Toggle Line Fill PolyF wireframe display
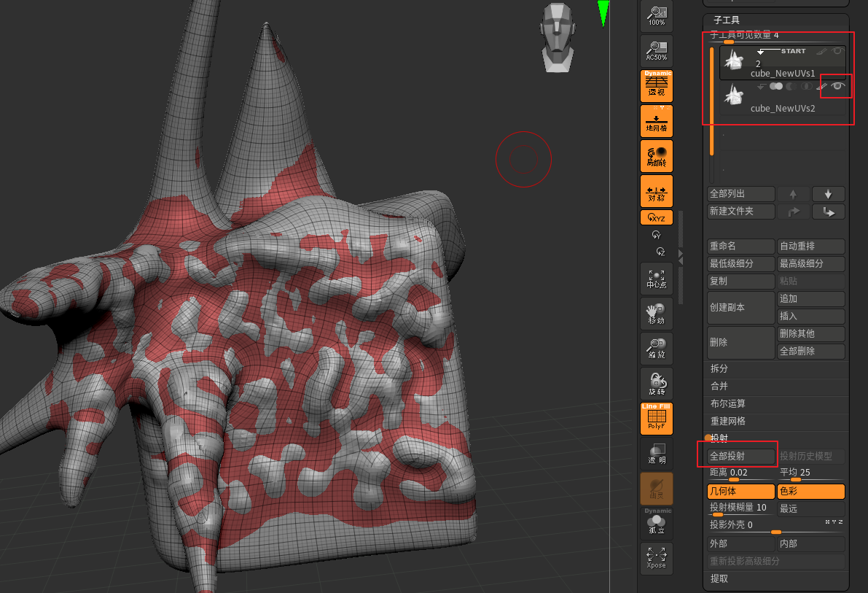This screenshot has width=868, height=593. [657, 419]
